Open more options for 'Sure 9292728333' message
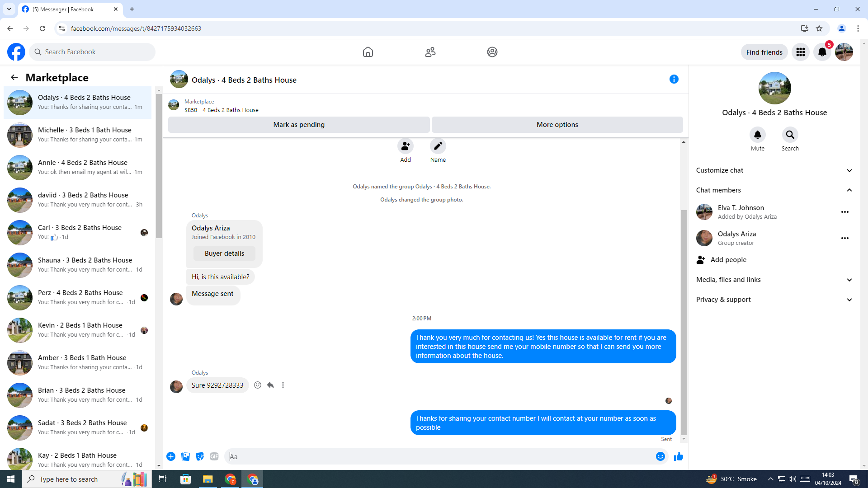This screenshot has width=868, height=488. tap(283, 385)
